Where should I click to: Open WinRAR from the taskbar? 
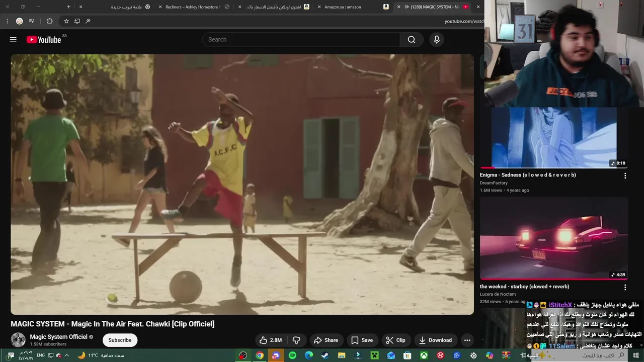pyautogui.click(x=506, y=355)
